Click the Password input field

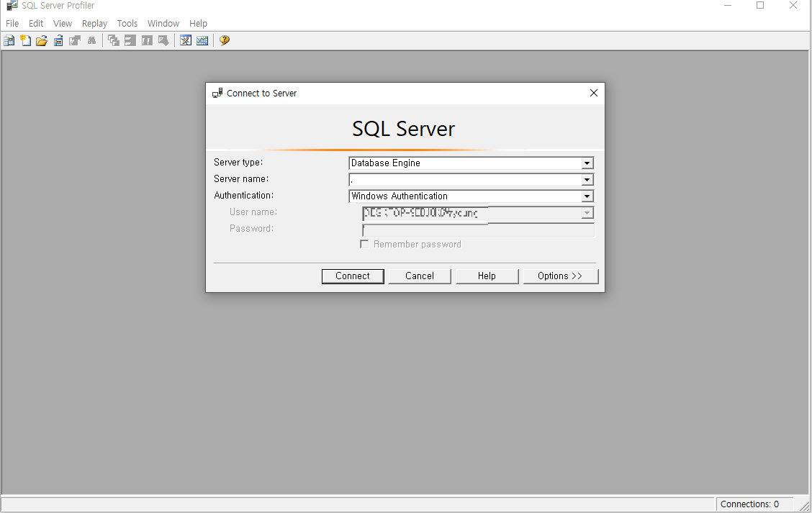pyautogui.click(x=478, y=230)
